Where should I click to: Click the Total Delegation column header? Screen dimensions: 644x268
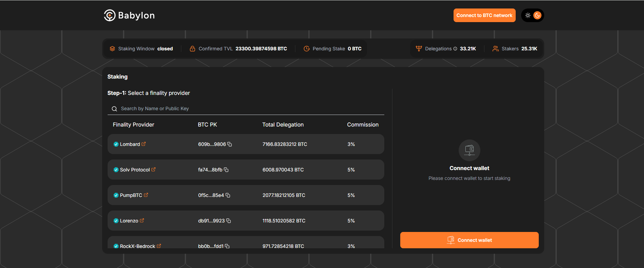[283, 125]
